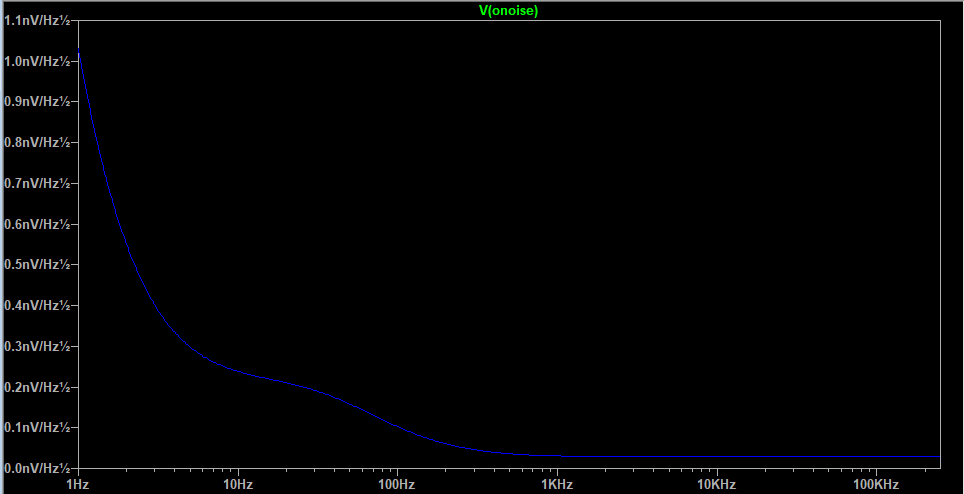The image size is (964, 494).
Task: Click the 0.3nV/Hz½ axis label
Action: [x=37, y=346]
